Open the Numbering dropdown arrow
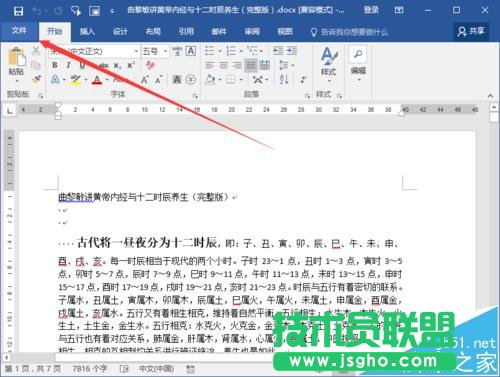This screenshot has height=377, width=500. click(x=241, y=51)
